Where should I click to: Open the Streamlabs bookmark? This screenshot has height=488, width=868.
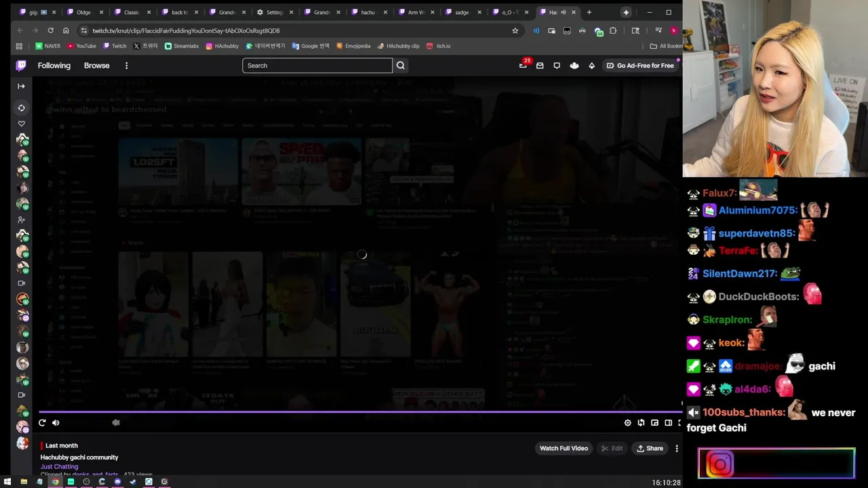[182, 46]
